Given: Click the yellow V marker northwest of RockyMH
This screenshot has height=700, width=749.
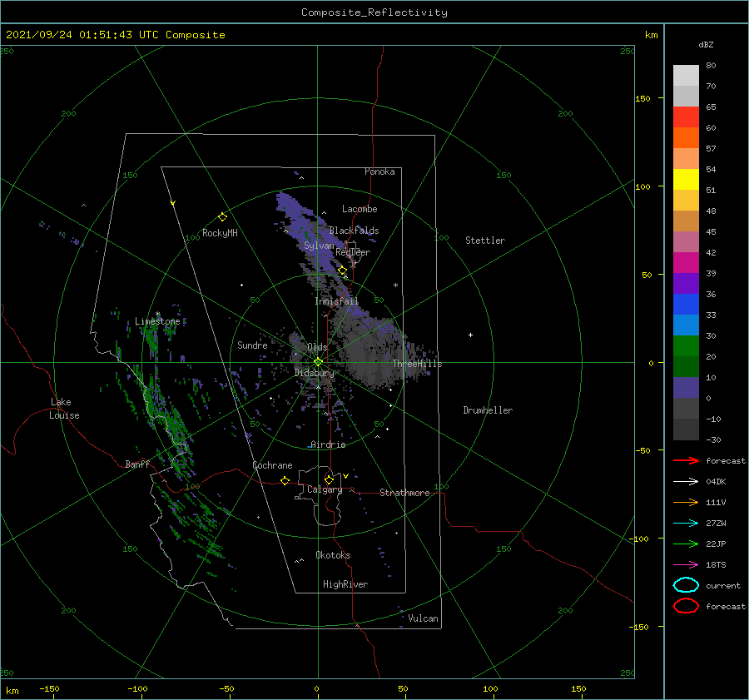Looking at the screenshot, I should pos(173,203).
